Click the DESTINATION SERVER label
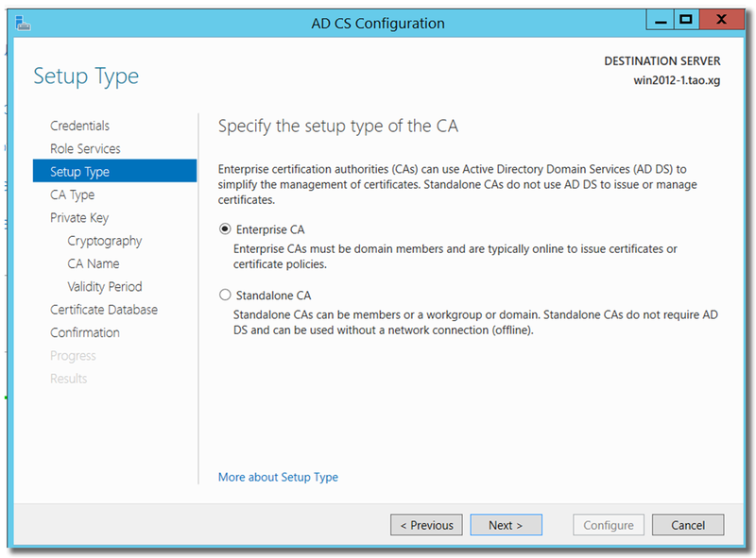The width and height of the screenshot is (756, 558). click(662, 61)
